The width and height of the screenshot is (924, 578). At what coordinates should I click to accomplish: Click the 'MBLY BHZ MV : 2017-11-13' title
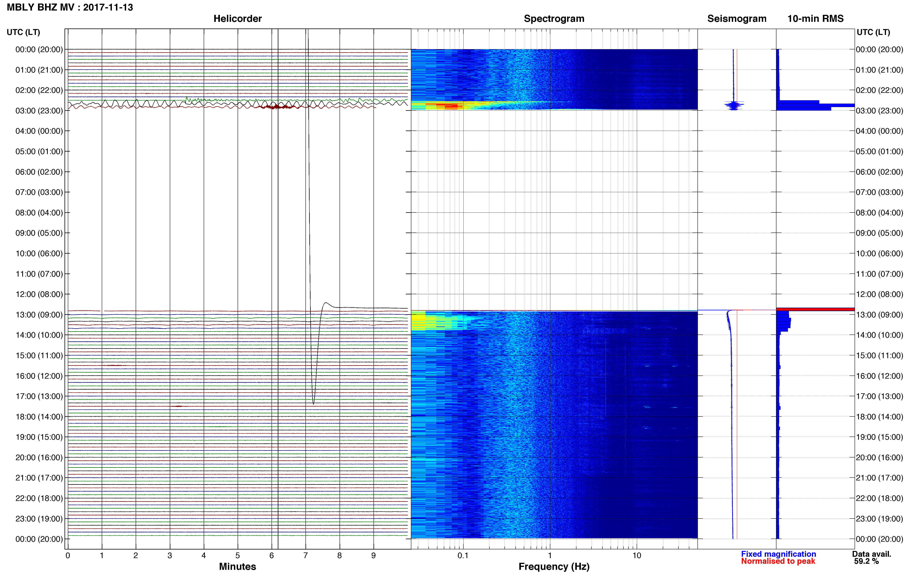[70, 7]
